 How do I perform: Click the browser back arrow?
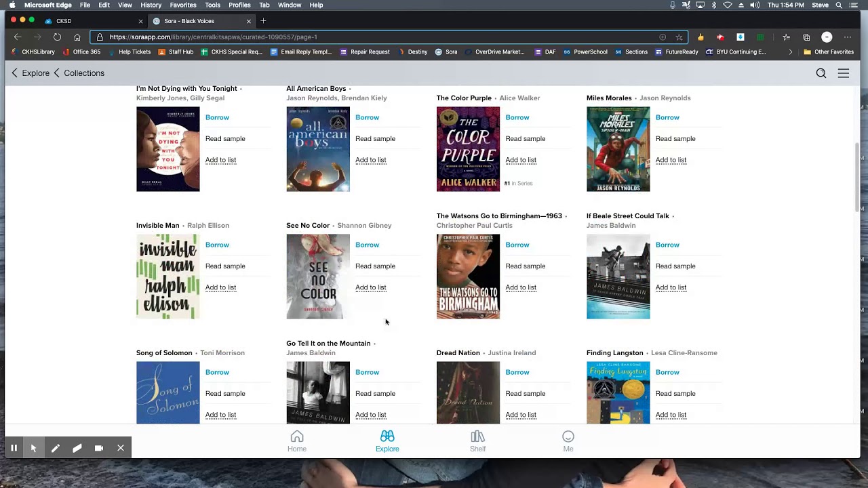[18, 37]
